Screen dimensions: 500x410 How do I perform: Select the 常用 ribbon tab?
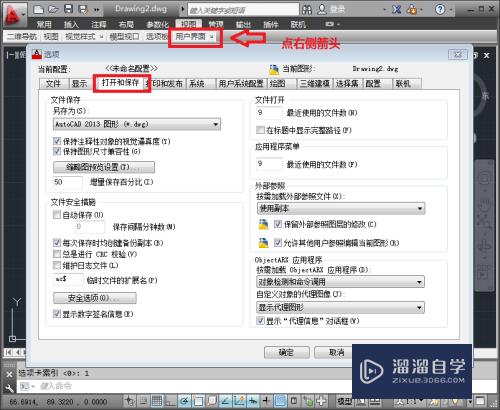44,24
